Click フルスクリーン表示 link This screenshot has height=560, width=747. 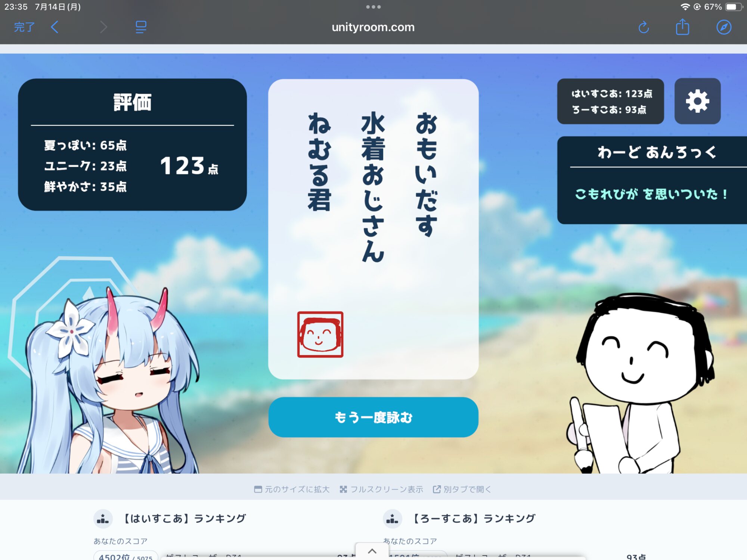[381, 489]
